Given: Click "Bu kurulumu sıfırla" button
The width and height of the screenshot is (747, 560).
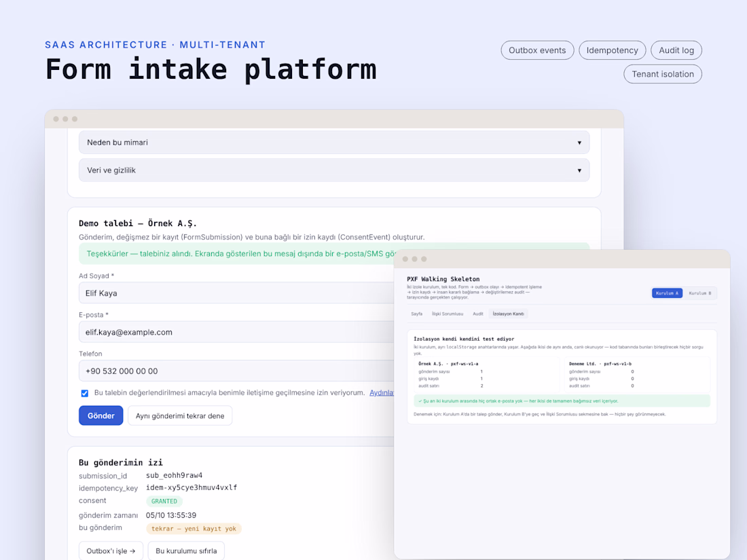Looking at the screenshot, I should [186, 551].
